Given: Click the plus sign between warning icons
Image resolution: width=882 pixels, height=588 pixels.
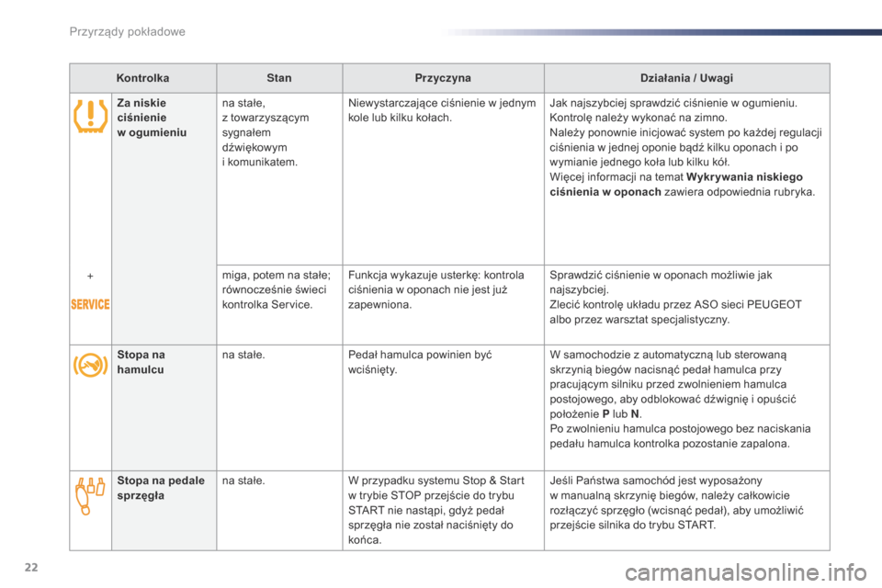Looking at the screenshot, I should click(90, 277).
